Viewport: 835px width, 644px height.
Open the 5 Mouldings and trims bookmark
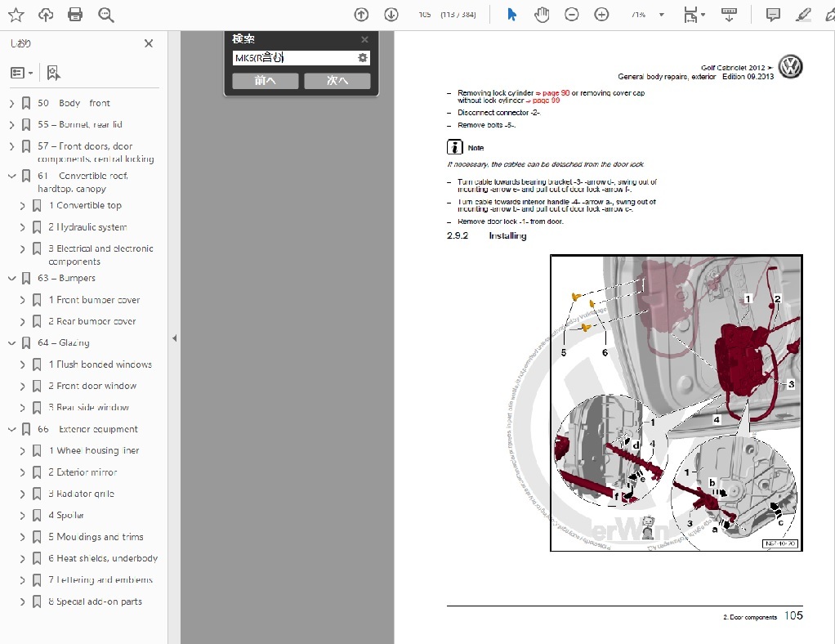pyautogui.click(x=96, y=537)
